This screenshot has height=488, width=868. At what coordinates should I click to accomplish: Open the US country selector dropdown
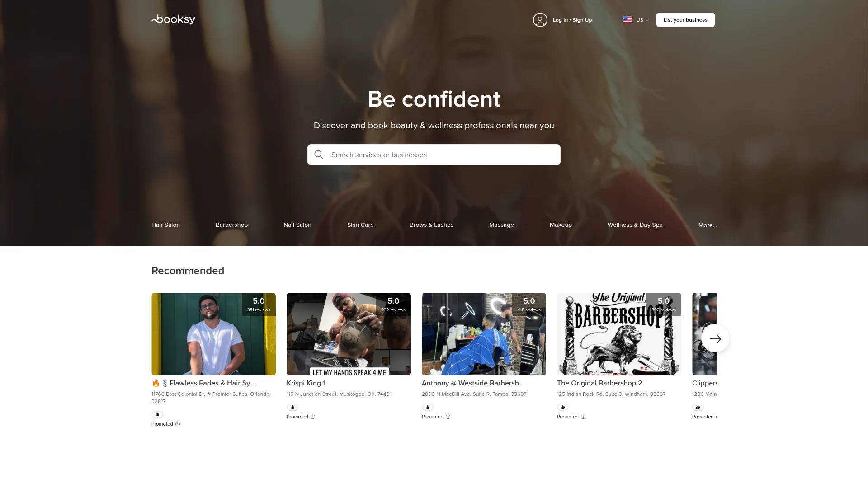point(636,20)
